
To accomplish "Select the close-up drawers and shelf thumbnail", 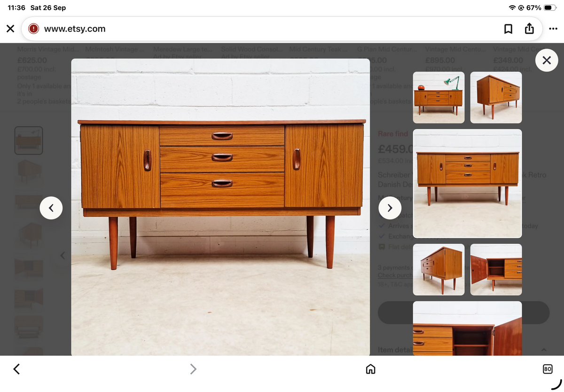I will [467, 328].
